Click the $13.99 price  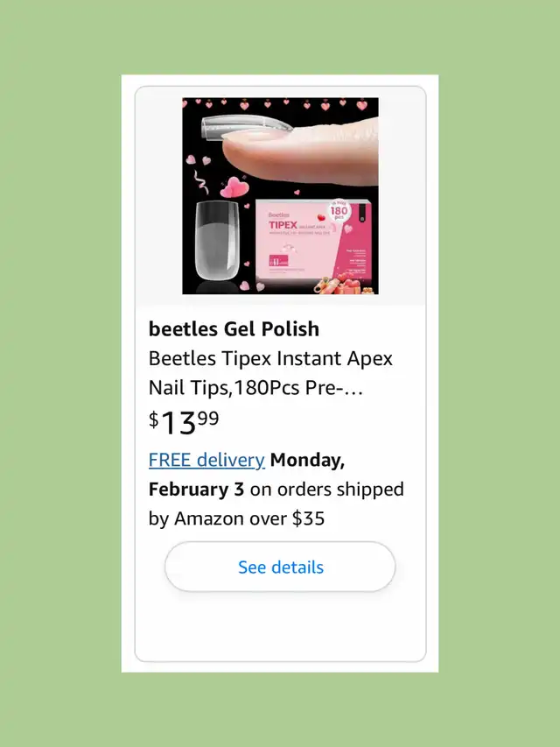tap(184, 423)
